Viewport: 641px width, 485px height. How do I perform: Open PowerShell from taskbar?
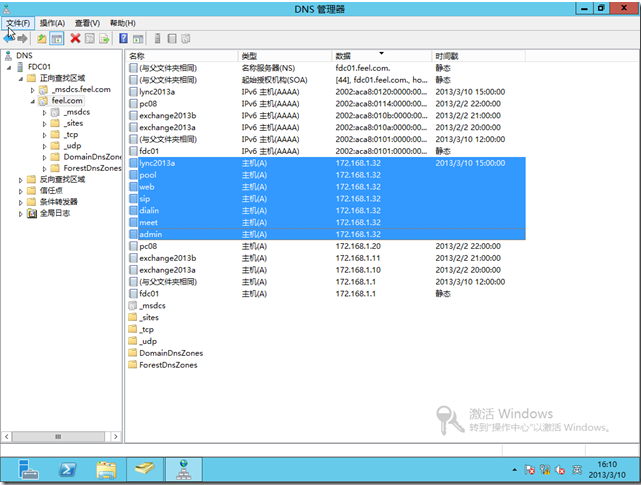67,469
